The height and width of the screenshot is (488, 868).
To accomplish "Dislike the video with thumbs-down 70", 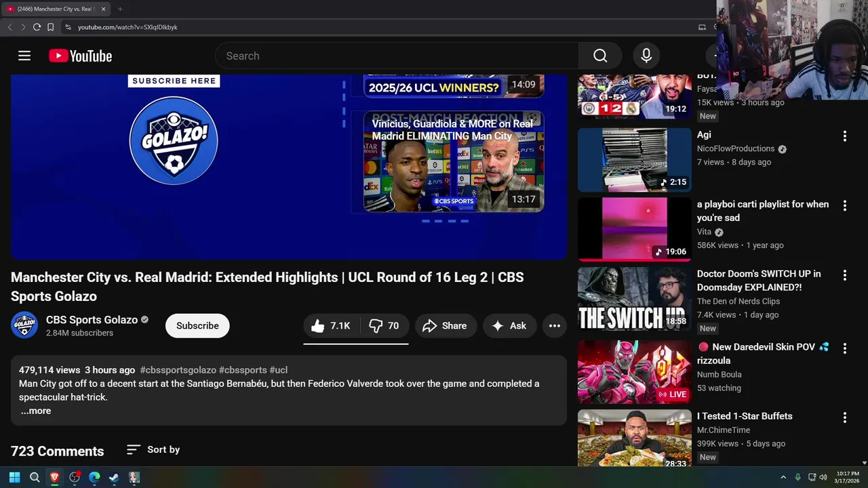I will click(384, 326).
